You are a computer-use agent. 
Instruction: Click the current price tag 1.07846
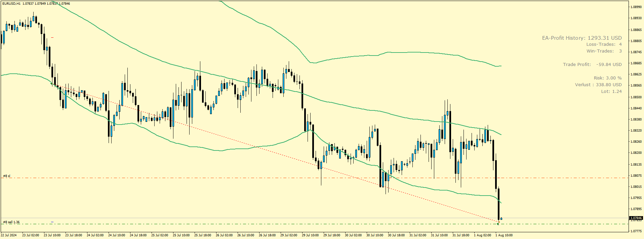pos(636,218)
